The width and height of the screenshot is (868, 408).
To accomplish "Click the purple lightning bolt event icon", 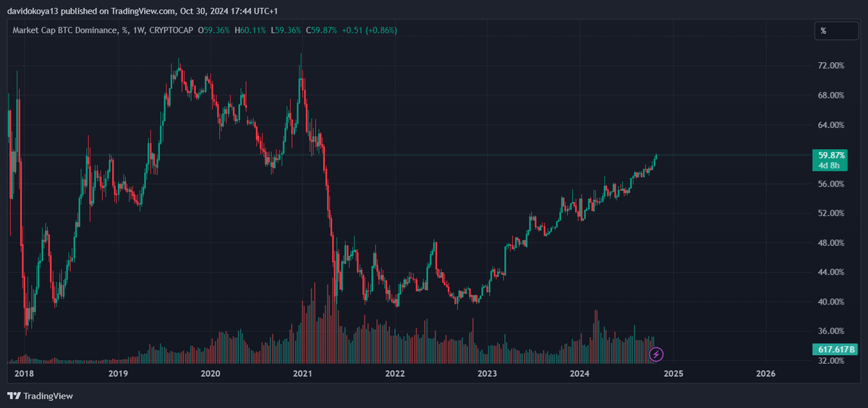I will pyautogui.click(x=656, y=354).
